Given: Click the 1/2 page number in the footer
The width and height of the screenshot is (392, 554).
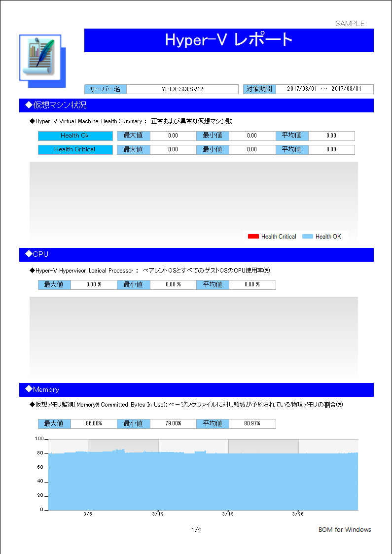Looking at the screenshot, I should (197, 530).
